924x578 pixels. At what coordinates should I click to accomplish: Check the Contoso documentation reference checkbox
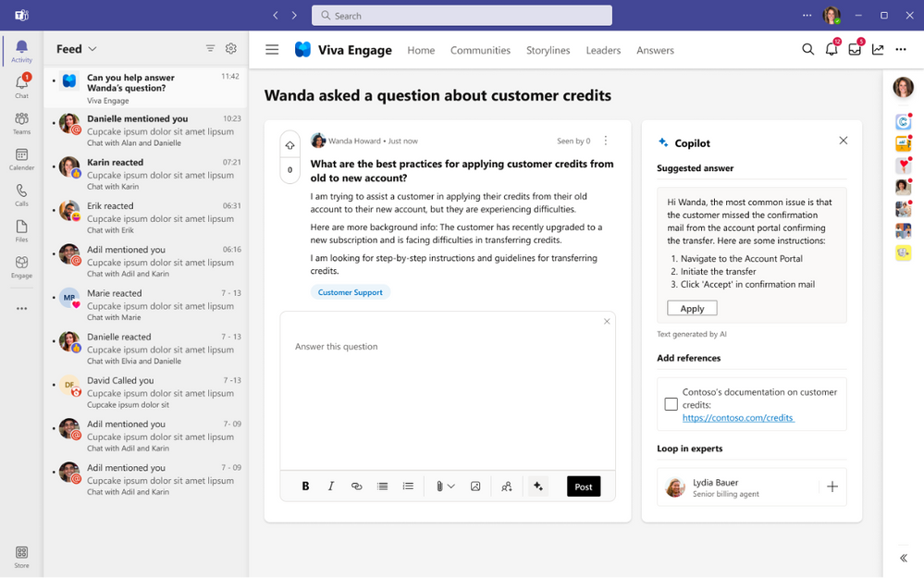[x=671, y=404]
